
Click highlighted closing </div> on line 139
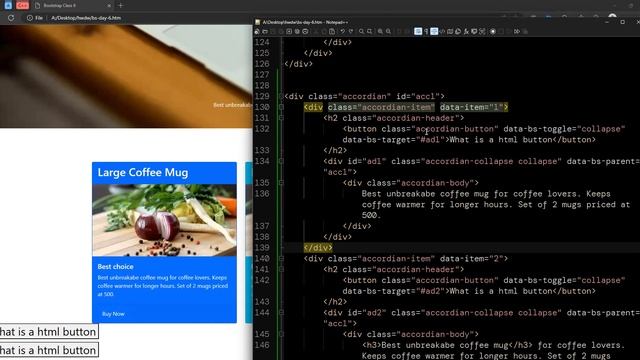[318, 248]
